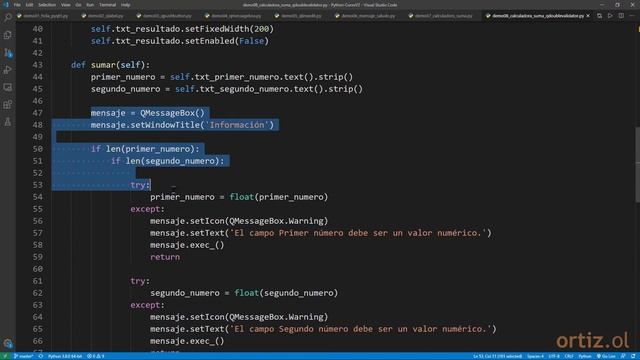640x360 pixels.
Task: Click the Split Editor icon
Action: click(621, 16)
